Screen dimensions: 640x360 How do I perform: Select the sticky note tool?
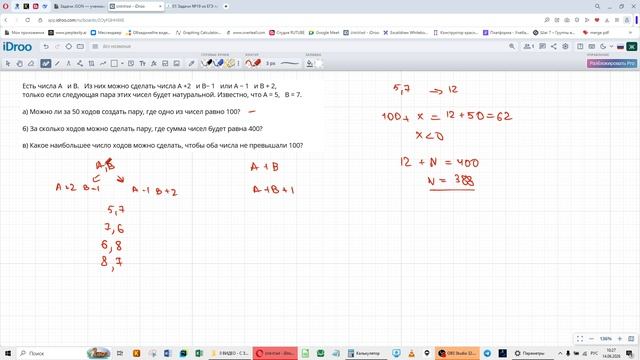click(131, 63)
